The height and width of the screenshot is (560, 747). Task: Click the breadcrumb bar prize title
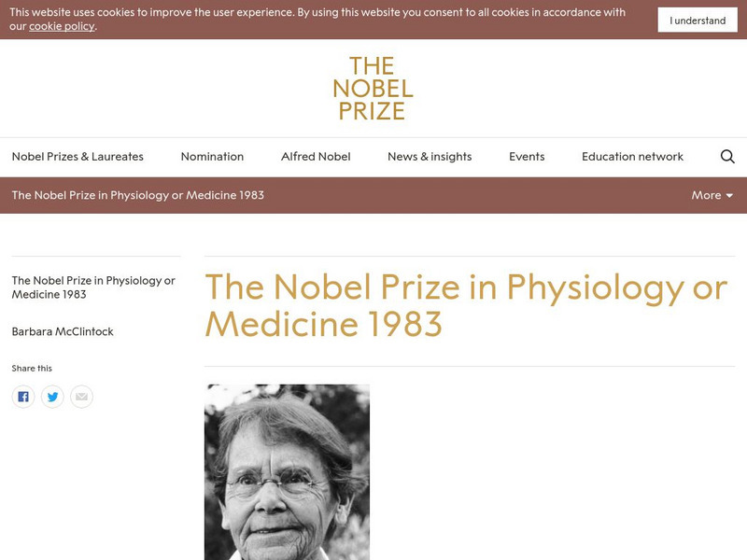[138, 195]
